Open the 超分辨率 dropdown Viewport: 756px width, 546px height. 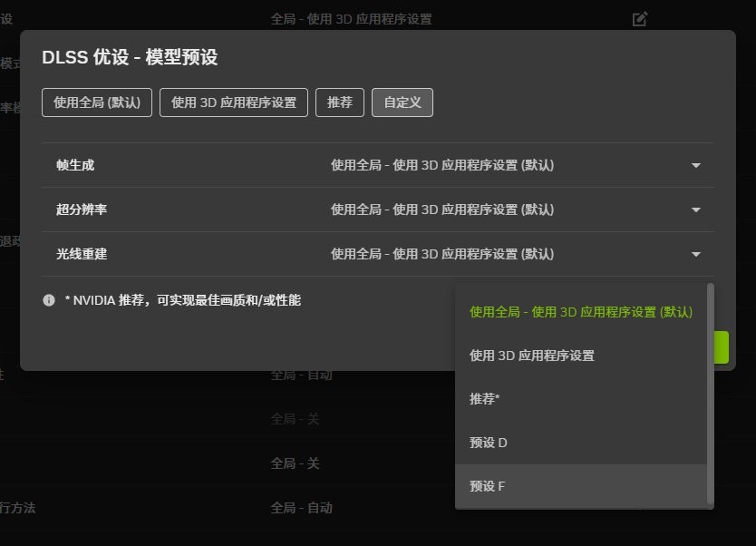coord(516,210)
